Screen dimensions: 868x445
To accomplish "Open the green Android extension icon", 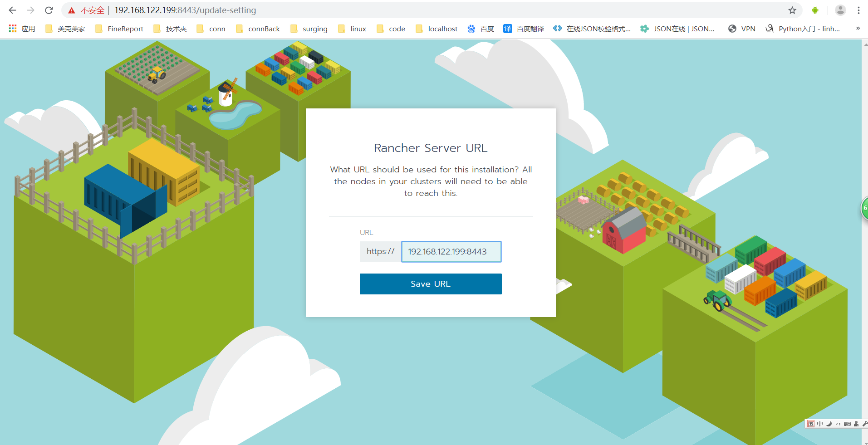I will (x=815, y=10).
